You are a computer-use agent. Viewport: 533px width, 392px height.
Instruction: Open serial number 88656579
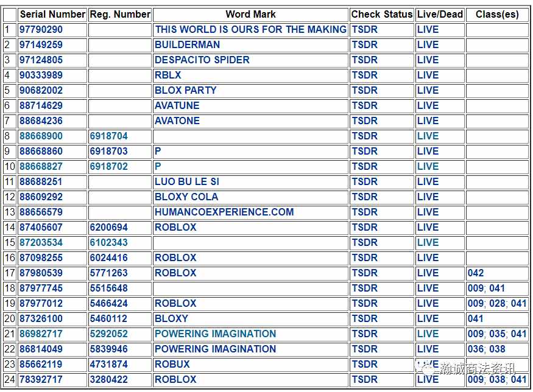click(x=41, y=212)
